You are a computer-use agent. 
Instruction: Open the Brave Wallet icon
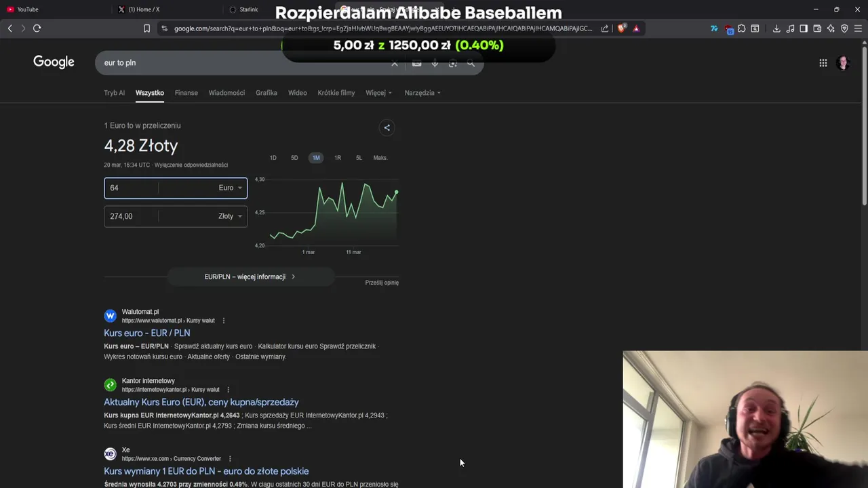(817, 28)
